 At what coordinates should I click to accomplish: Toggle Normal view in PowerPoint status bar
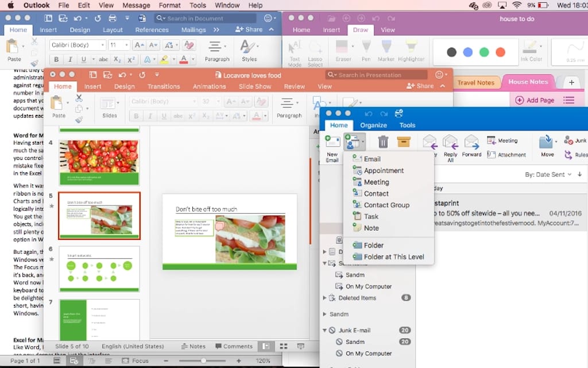click(266, 346)
